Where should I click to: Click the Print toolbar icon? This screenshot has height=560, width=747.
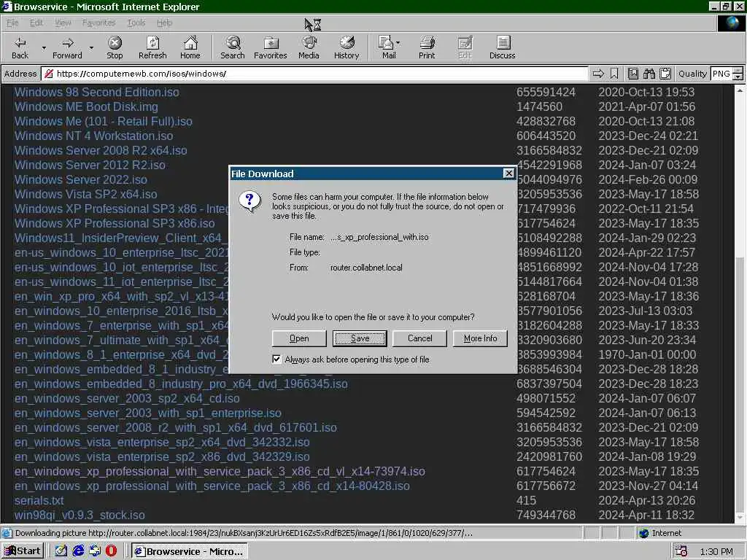pyautogui.click(x=426, y=47)
